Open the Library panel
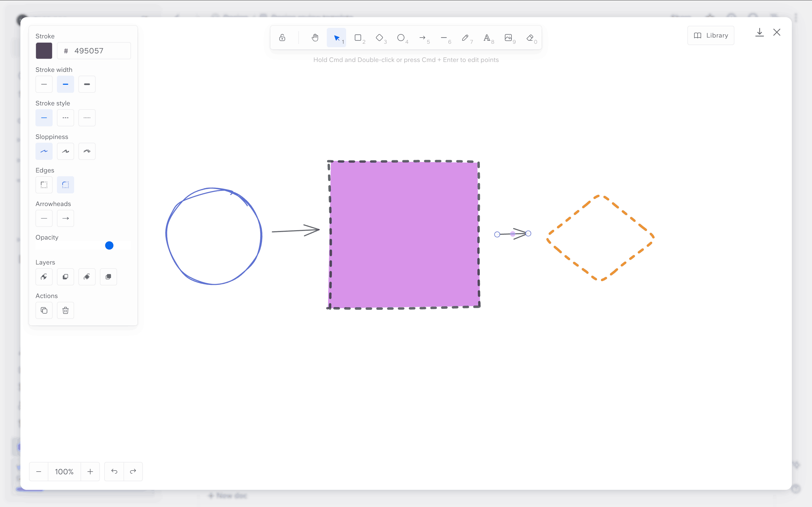Screen dimensions: 812x507 pyautogui.click(x=711, y=35)
